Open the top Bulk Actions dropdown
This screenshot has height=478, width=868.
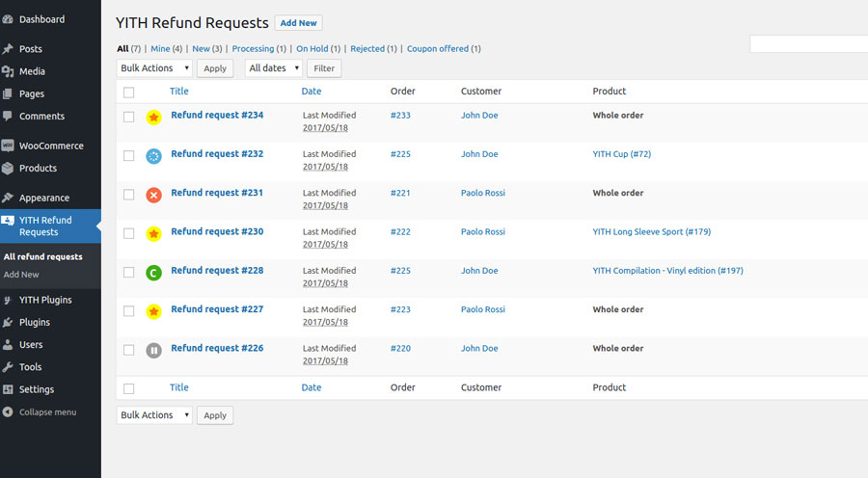154,68
